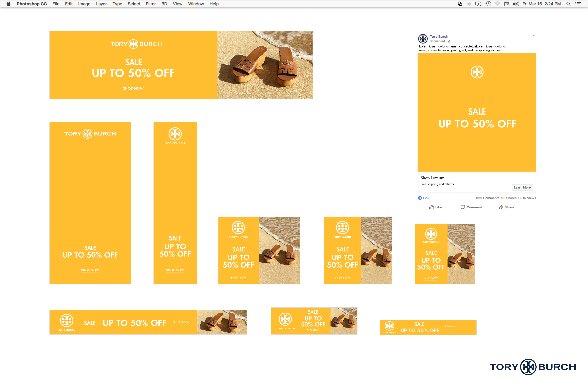
Task: Click the sandals photo in the large top banner
Action: [x=265, y=65]
